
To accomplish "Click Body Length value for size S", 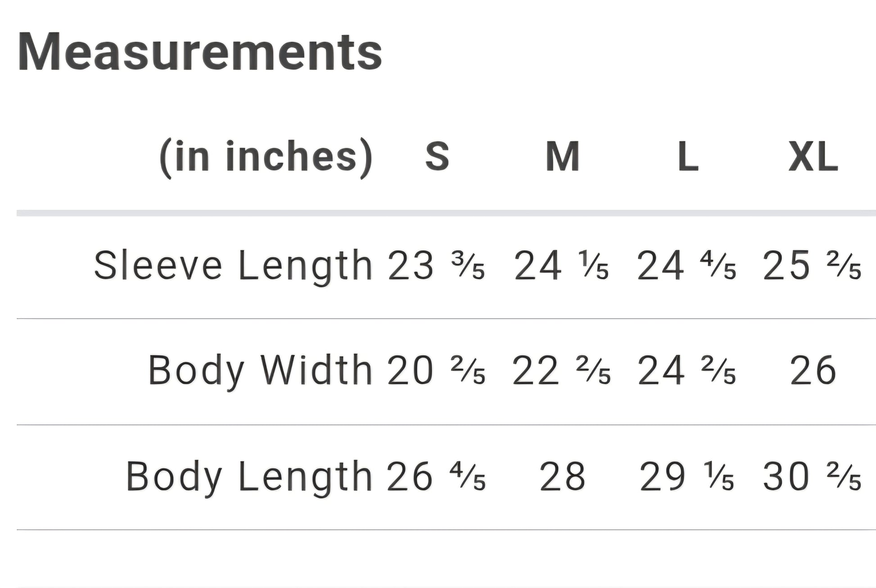I will point(436,476).
